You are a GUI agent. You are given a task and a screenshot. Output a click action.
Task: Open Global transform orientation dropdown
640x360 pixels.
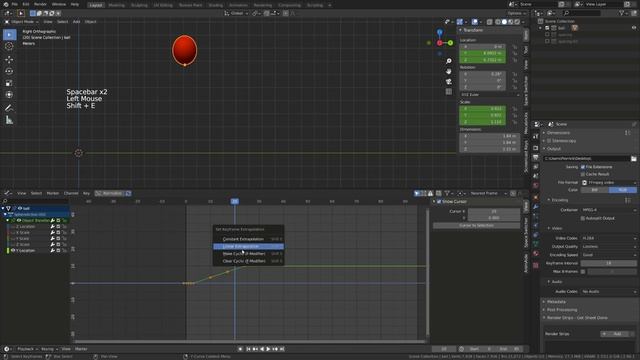(236, 13)
